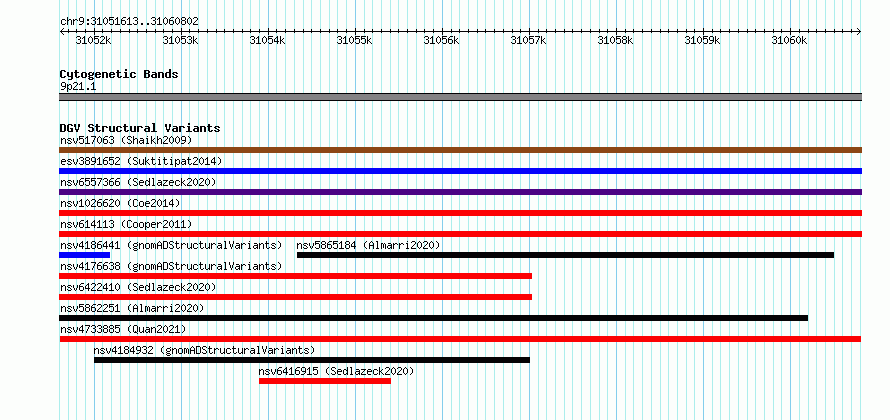
Task: Select the red nsv4733885 variant bar
Action: pyautogui.click(x=460, y=339)
